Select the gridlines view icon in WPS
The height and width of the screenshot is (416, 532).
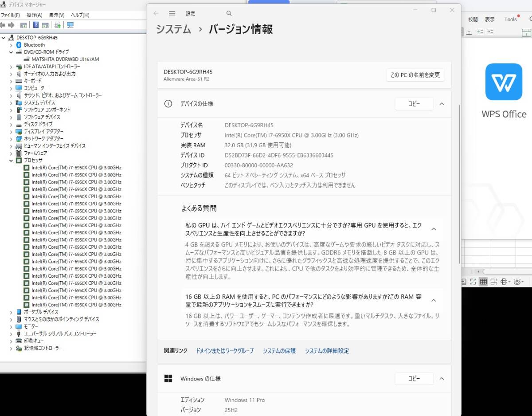point(483,281)
